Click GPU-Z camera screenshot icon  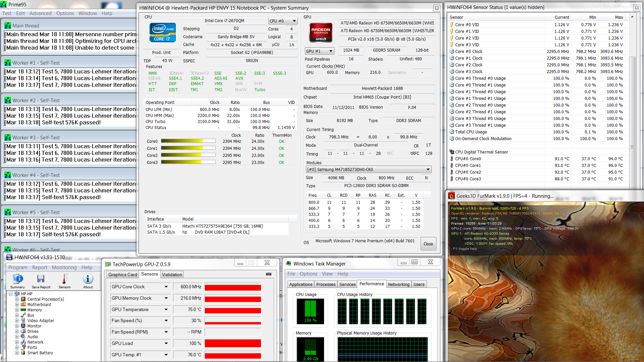click(268, 274)
